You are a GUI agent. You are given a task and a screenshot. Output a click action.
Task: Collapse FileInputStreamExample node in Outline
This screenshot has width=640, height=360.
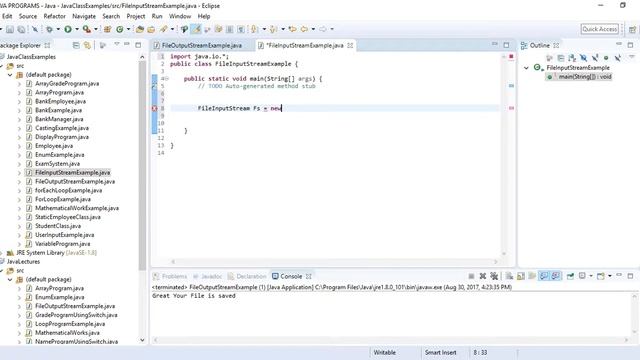(527, 68)
